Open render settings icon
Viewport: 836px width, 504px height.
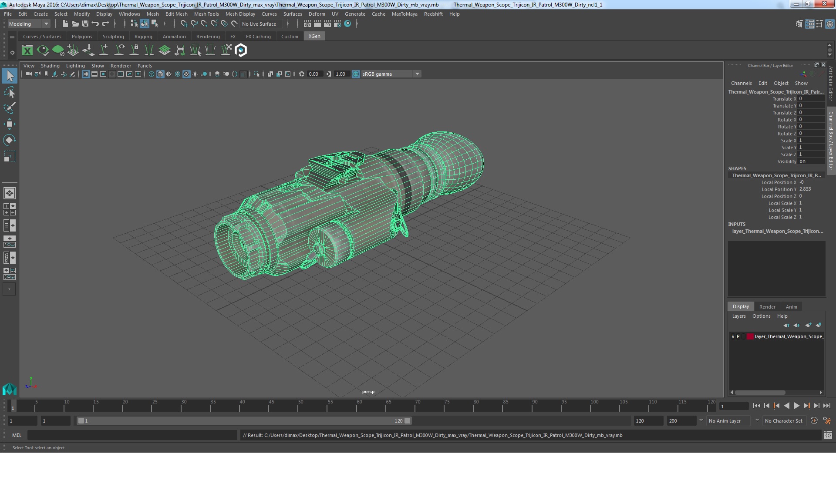(337, 24)
